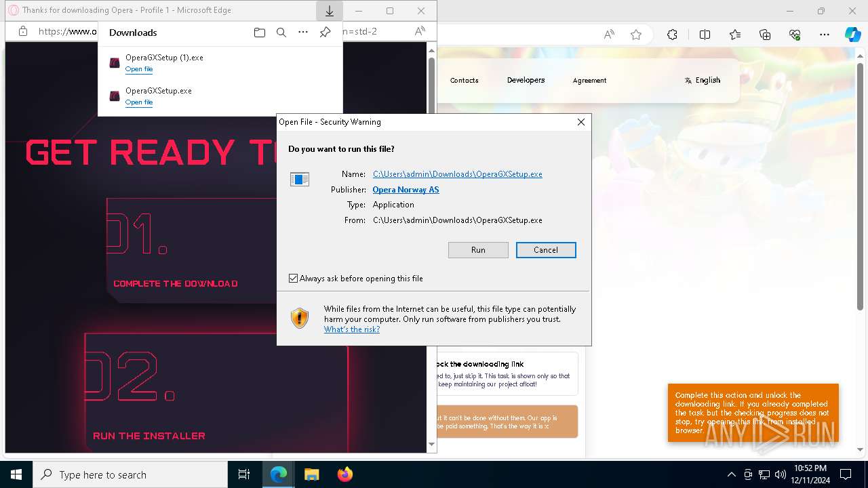
Task: Toggle split screen icon
Action: (705, 35)
